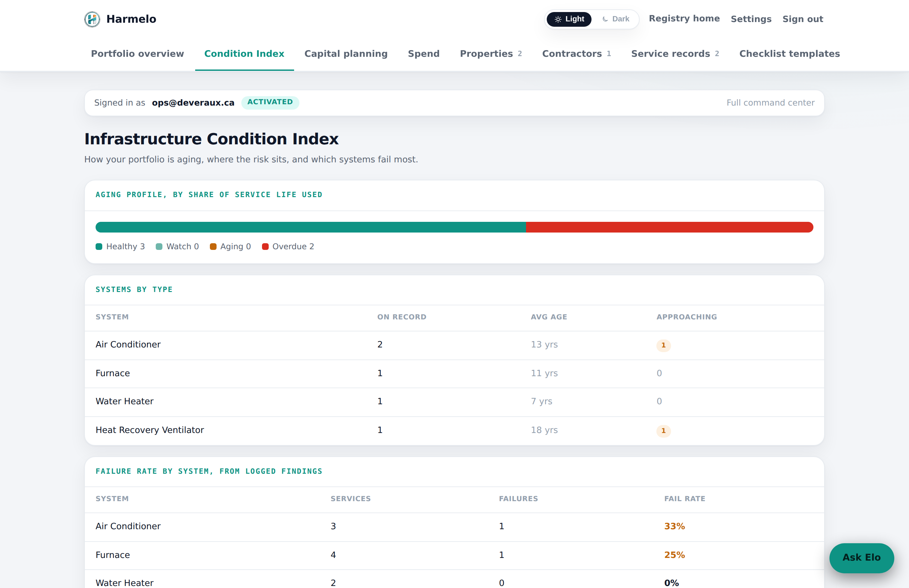Click the Failure Rate by System section title
909x588 pixels.
209,471
